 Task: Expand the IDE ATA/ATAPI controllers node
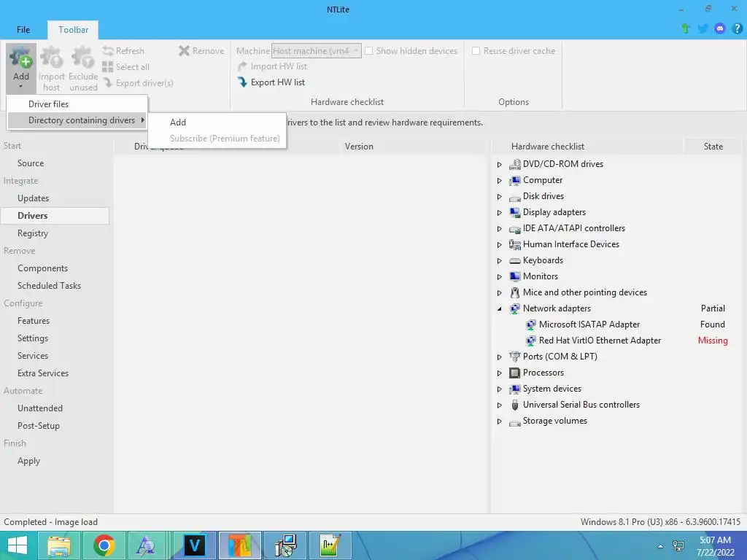coord(499,228)
